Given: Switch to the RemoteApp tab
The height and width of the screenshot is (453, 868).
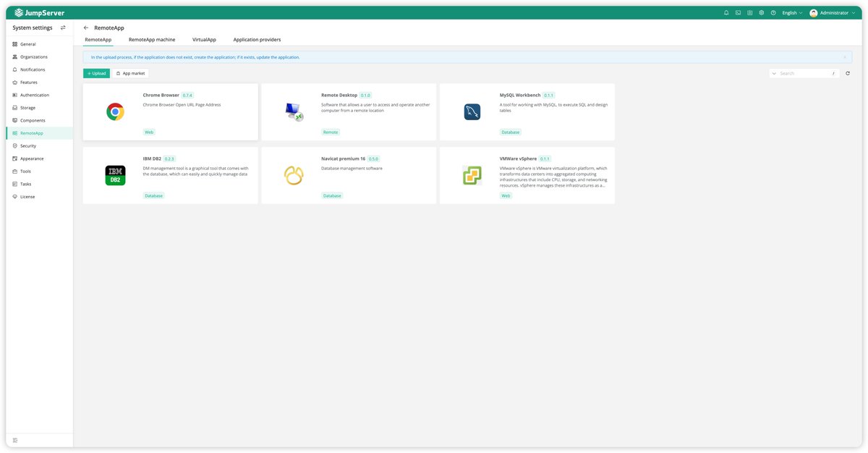Looking at the screenshot, I should point(98,40).
